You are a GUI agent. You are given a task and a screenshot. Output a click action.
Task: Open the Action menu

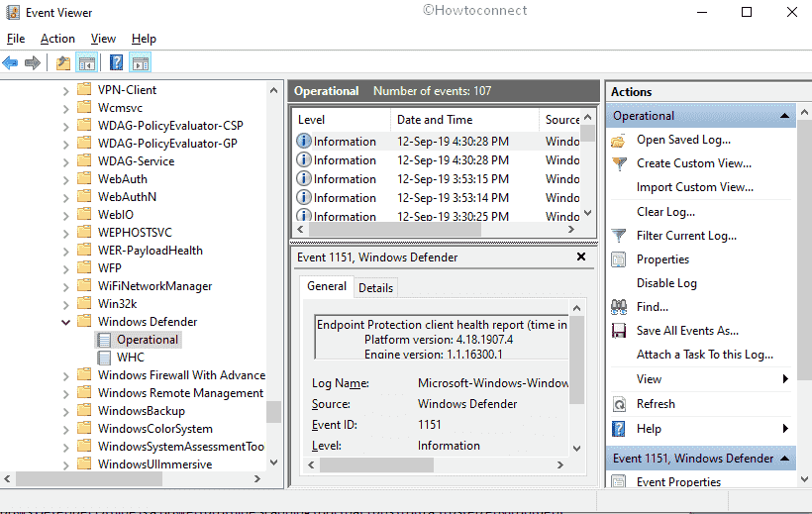pyautogui.click(x=57, y=39)
